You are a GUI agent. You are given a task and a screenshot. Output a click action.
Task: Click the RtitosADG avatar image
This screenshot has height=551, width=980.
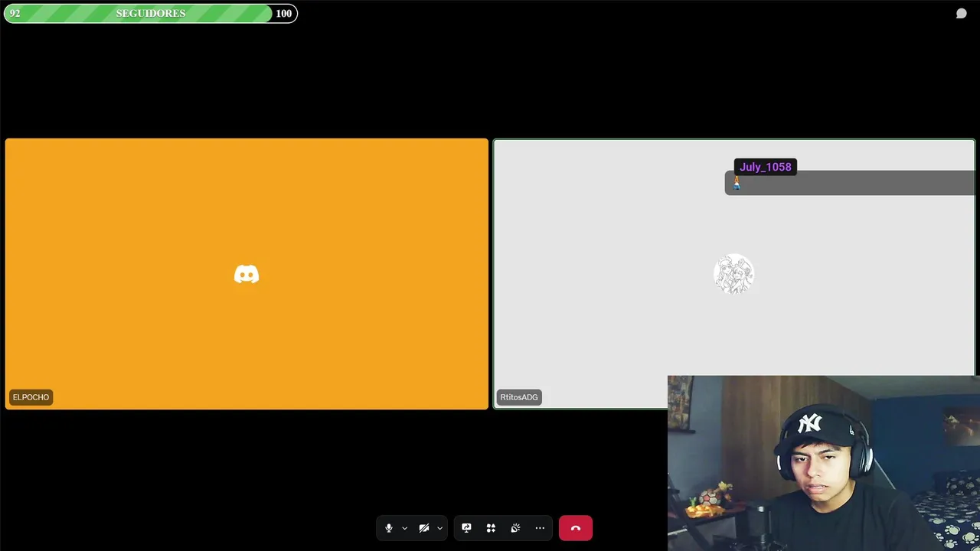coord(733,274)
